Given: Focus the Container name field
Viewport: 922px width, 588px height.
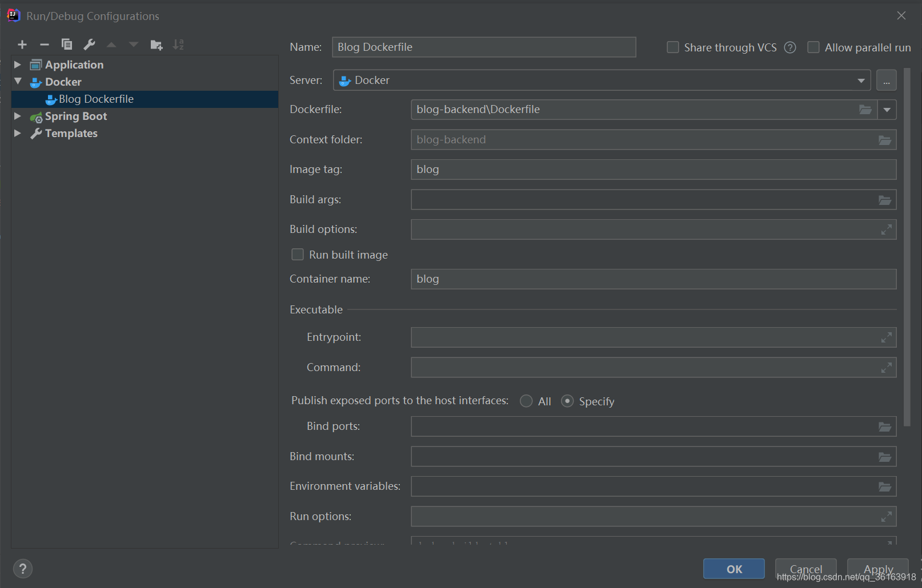Looking at the screenshot, I should pos(654,279).
